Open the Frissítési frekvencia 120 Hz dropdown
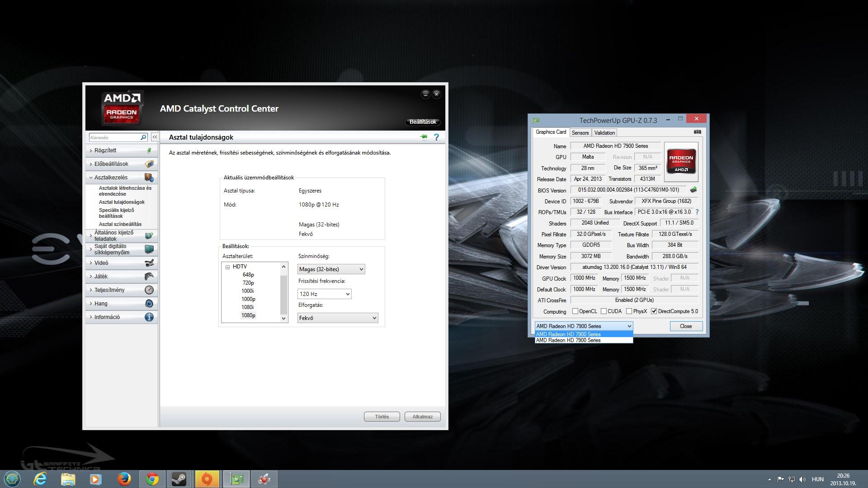The width and height of the screenshot is (868, 488). pos(325,294)
